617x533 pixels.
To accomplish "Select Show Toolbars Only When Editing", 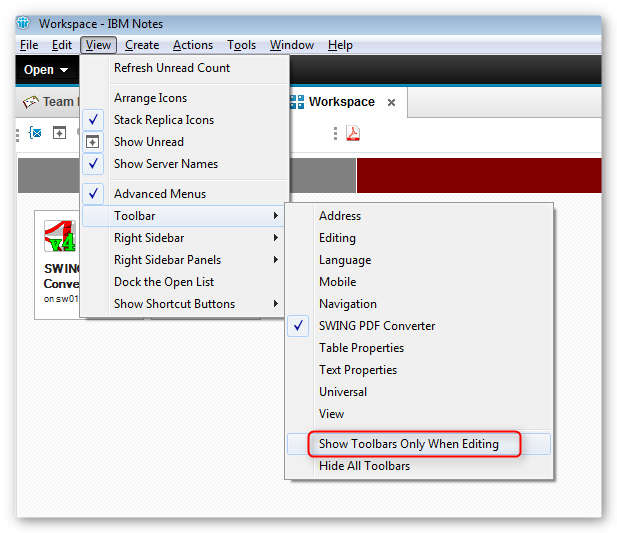I will point(419,444).
